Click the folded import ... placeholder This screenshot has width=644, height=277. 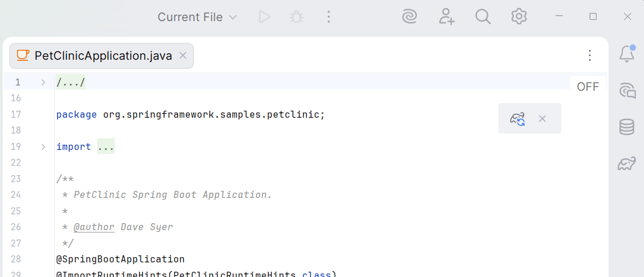(x=106, y=147)
